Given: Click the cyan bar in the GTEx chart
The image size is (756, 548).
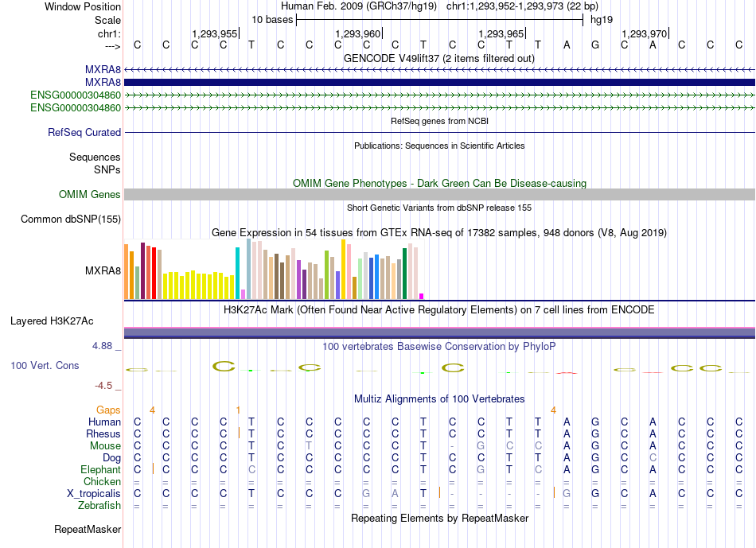Looking at the screenshot, I should (237, 274).
